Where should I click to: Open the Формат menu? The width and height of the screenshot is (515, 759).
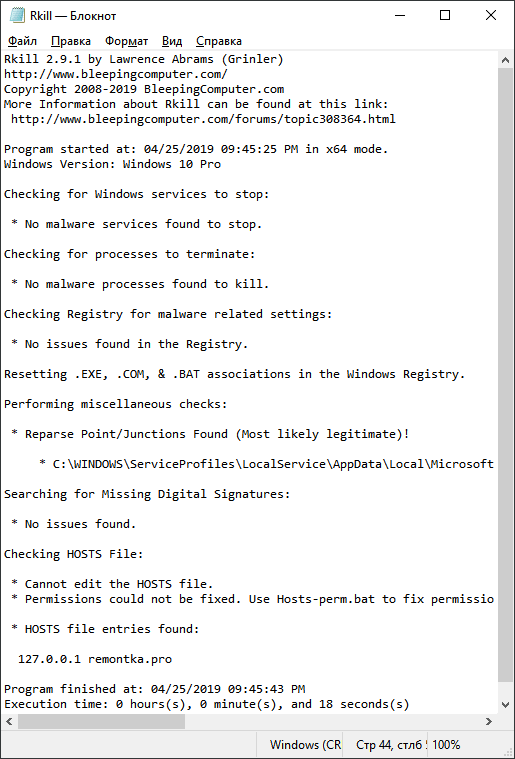(x=127, y=41)
